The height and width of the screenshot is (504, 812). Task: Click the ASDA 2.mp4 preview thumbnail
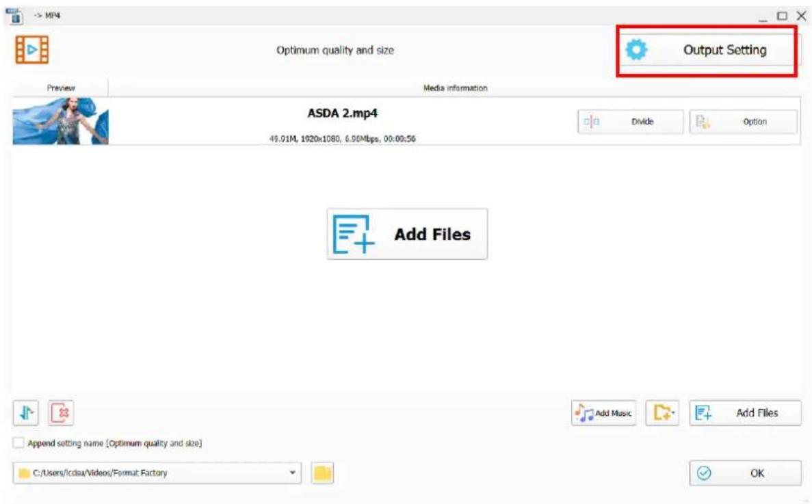[x=61, y=121]
